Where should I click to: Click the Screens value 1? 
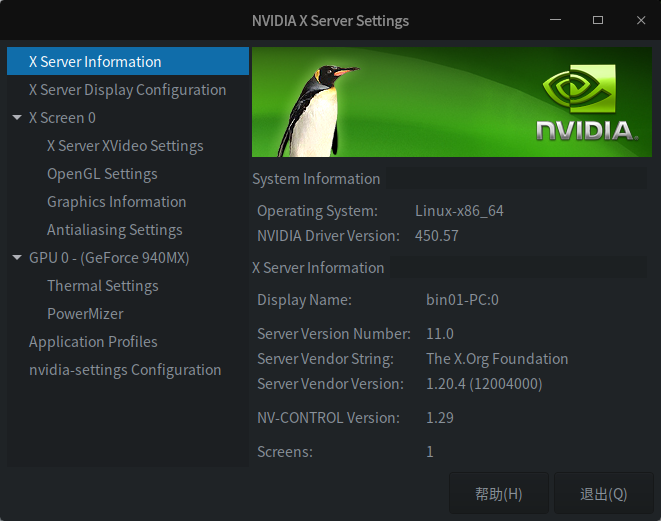[x=430, y=452]
